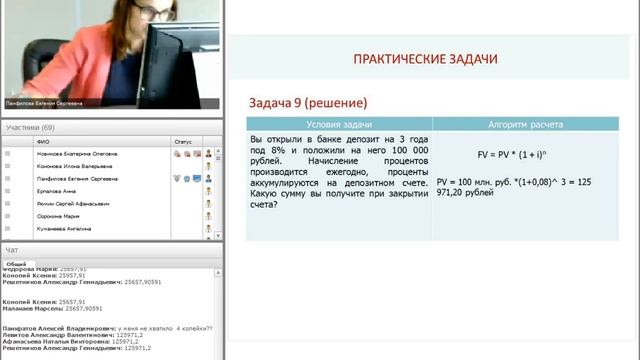The height and width of the screenshot is (360, 640).
Task: Click Маланаев Марсель's chat message 25657,90591
Action: pos(52,309)
